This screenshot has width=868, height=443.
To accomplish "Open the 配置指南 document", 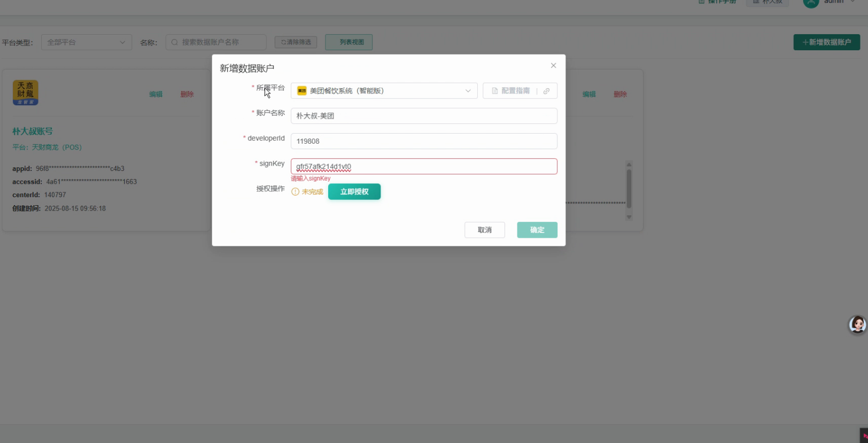I will (x=511, y=91).
